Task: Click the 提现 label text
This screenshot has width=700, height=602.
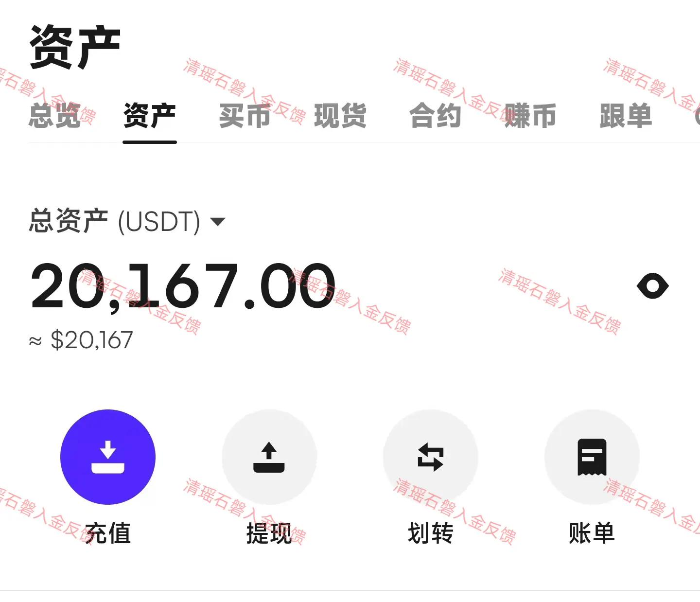Action: (x=269, y=533)
